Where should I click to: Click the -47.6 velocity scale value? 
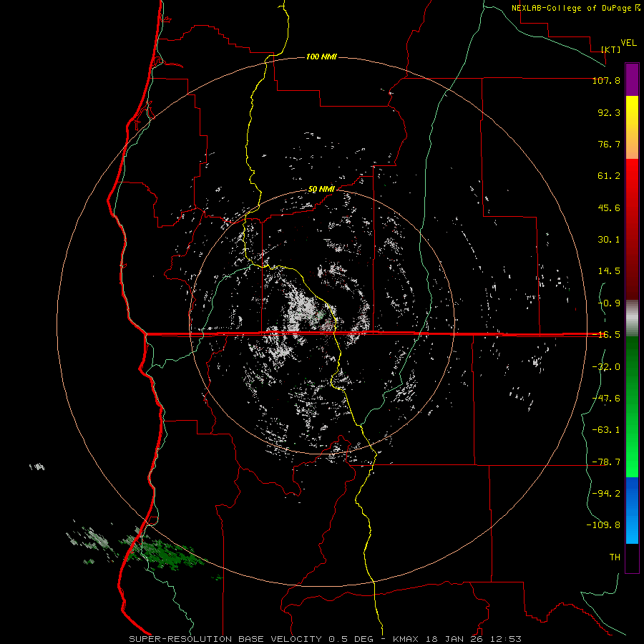coord(606,399)
